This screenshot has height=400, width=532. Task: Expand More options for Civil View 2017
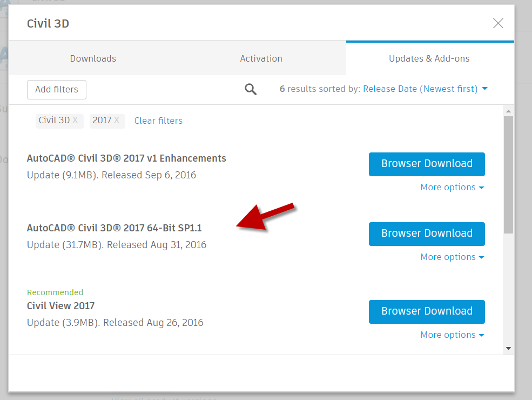point(452,335)
